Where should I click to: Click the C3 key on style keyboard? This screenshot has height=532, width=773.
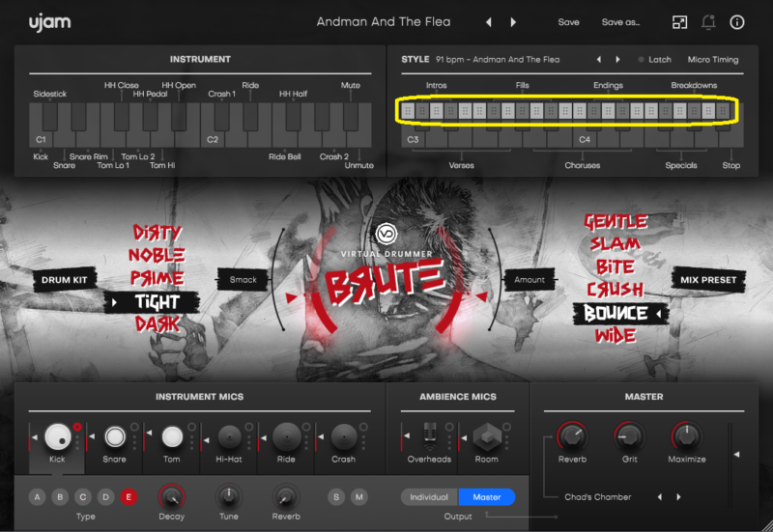[414, 139]
